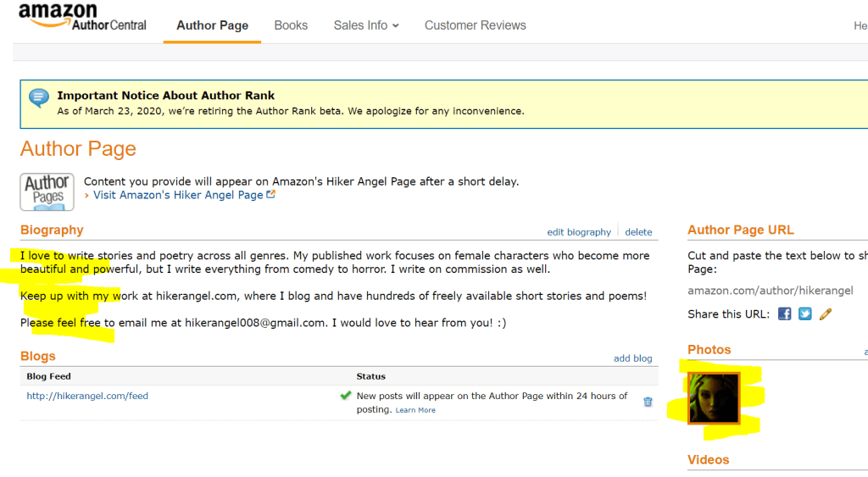Delete the biography via the delete link
The width and height of the screenshot is (868, 477).
(638, 232)
